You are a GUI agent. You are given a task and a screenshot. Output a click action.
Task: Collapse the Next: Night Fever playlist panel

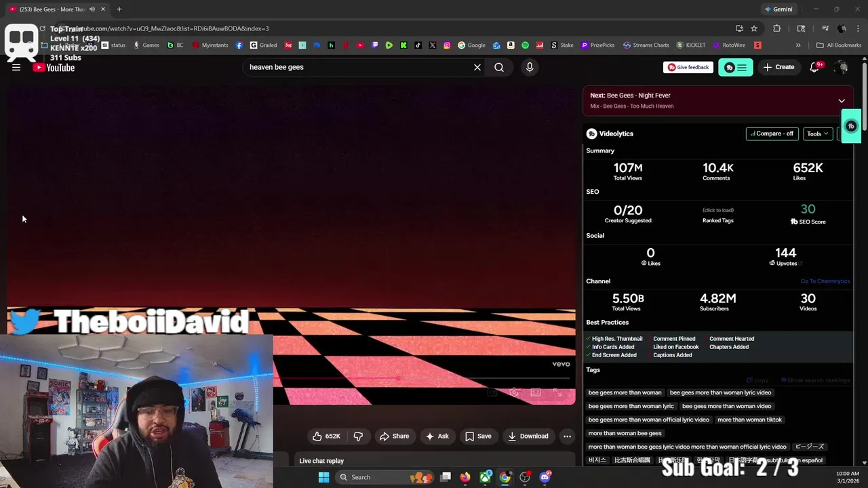tap(842, 101)
